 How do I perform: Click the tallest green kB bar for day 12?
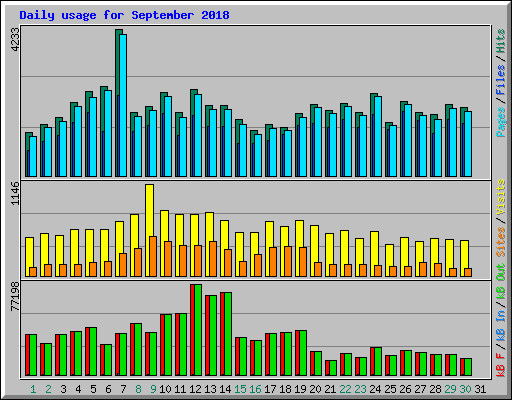198,330
